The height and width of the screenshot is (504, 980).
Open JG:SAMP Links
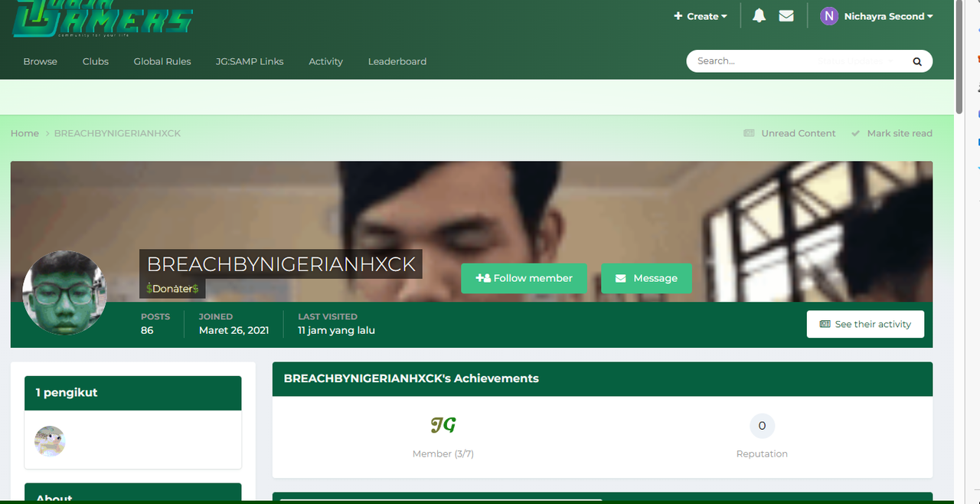click(x=250, y=61)
